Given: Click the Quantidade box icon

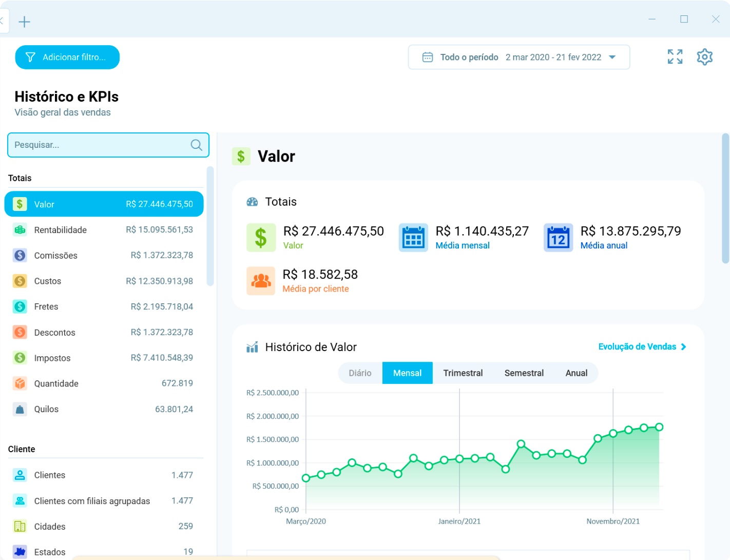Looking at the screenshot, I should pos(20,383).
